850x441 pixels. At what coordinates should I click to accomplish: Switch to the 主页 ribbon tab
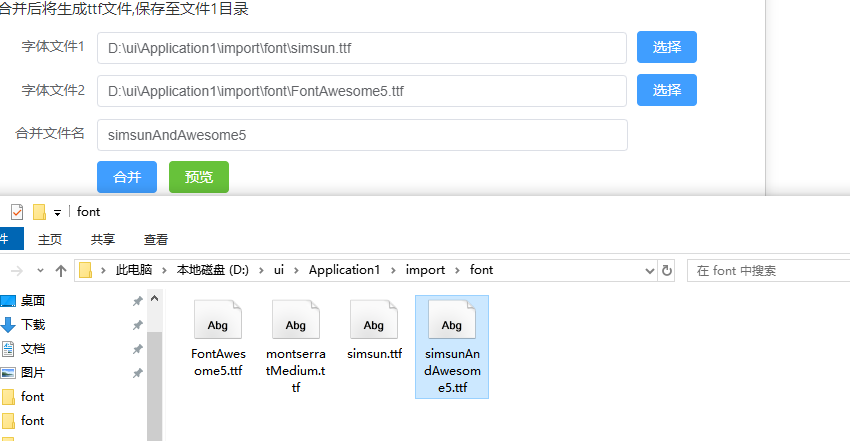tap(50, 239)
